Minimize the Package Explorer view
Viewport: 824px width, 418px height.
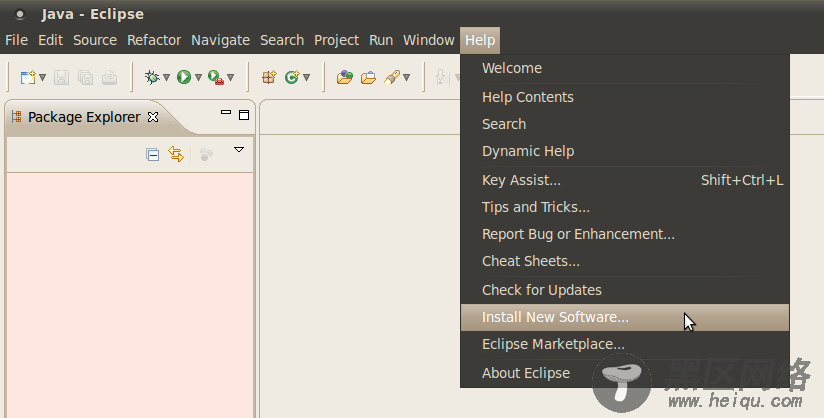click(x=226, y=113)
